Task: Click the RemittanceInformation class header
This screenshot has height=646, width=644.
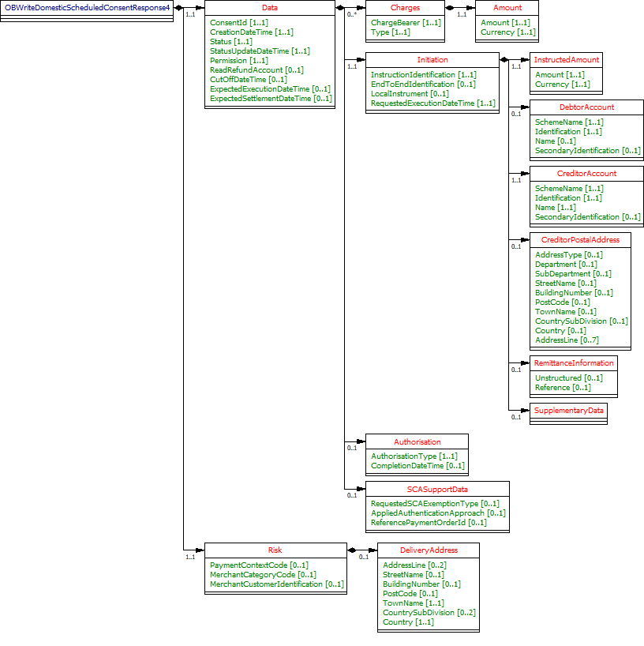Action: [573, 362]
